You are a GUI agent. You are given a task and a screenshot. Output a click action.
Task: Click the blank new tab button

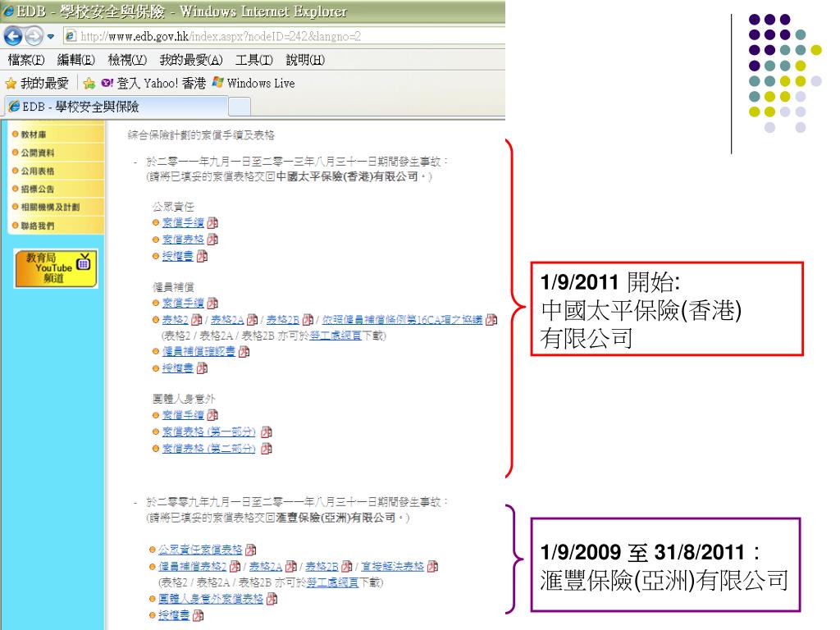240,107
